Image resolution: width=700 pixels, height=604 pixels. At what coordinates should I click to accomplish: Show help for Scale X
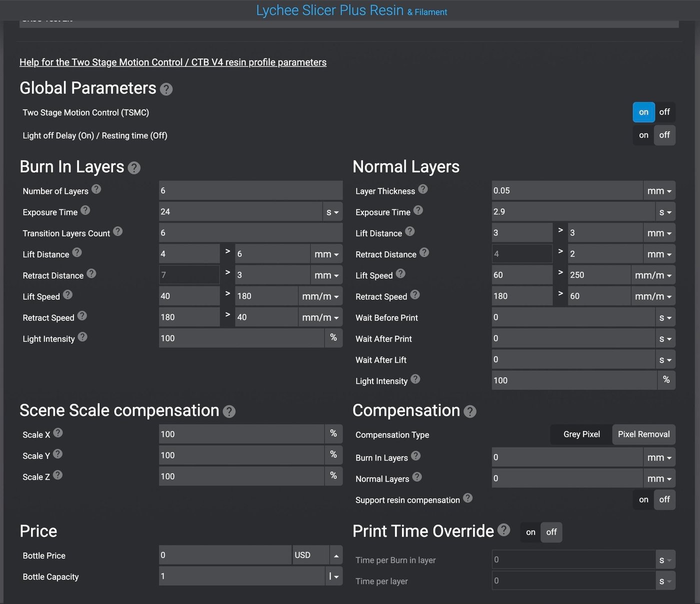tap(58, 433)
